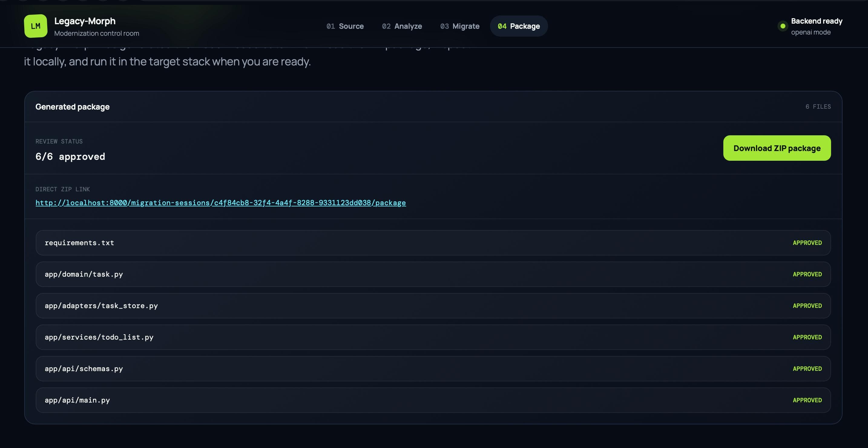Click Download ZIP package button
Viewport: 868px width, 448px height.
[777, 148]
